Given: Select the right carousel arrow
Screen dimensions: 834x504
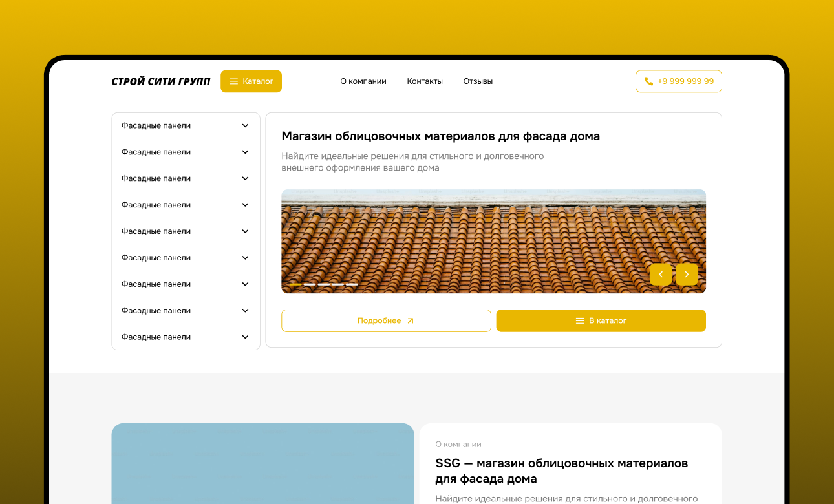Looking at the screenshot, I should click(x=687, y=275).
